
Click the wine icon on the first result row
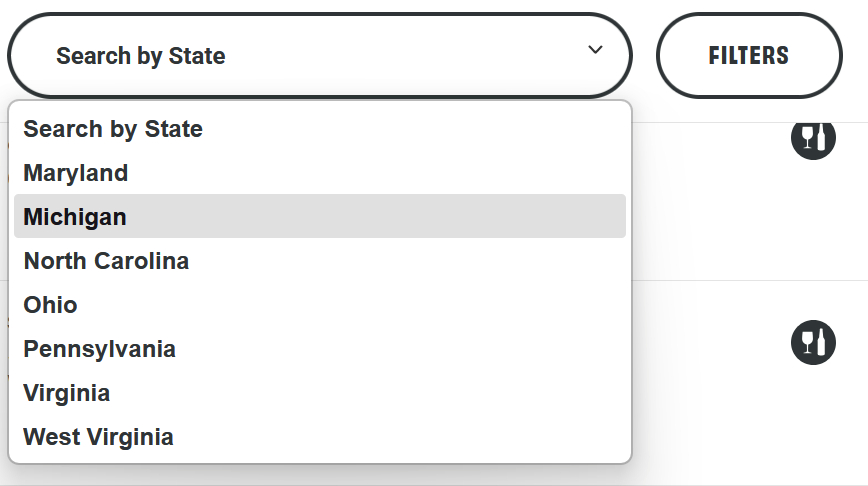click(x=813, y=137)
